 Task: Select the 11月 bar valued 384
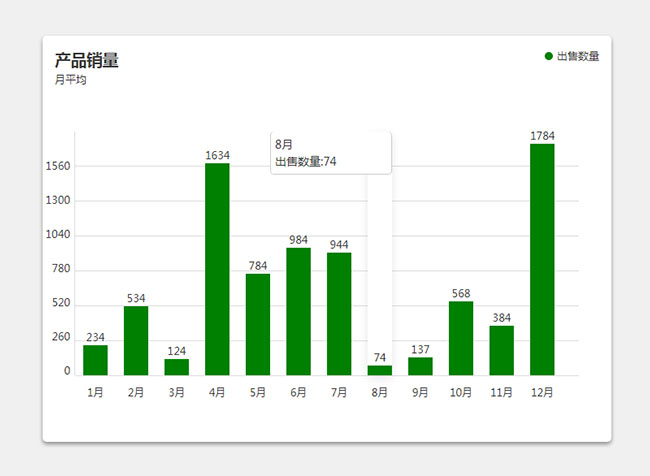click(501, 350)
